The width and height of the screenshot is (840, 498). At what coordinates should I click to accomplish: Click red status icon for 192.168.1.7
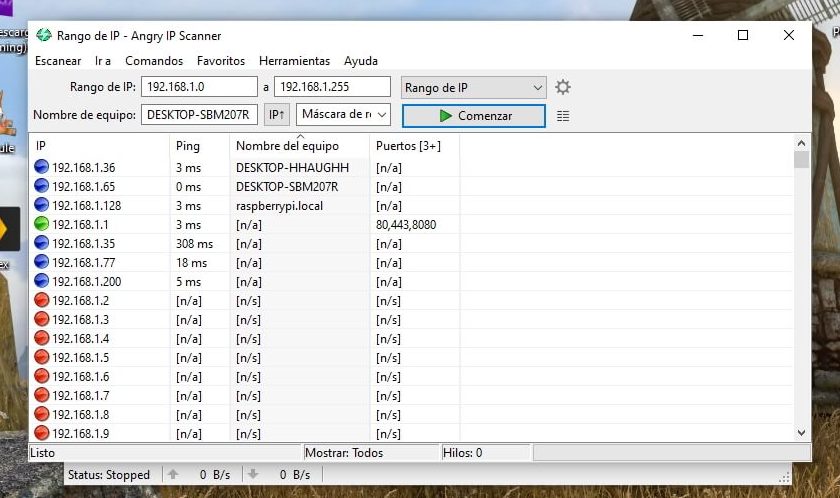click(41, 395)
